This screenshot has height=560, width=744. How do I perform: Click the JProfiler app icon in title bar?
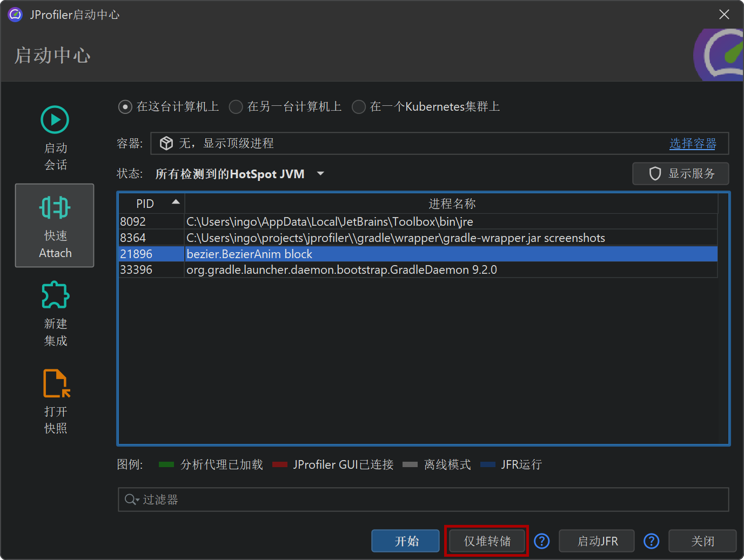point(15,15)
